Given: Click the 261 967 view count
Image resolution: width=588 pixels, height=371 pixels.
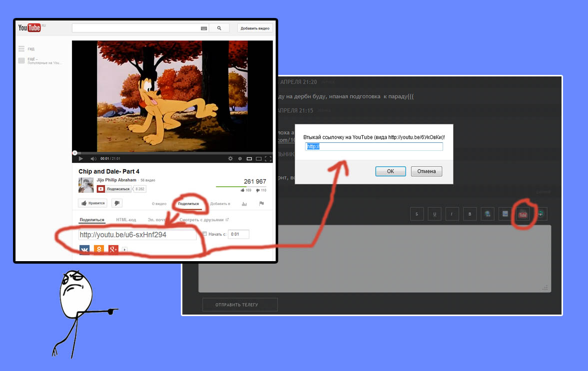Looking at the screenshot, I should (x=255, y=181).
